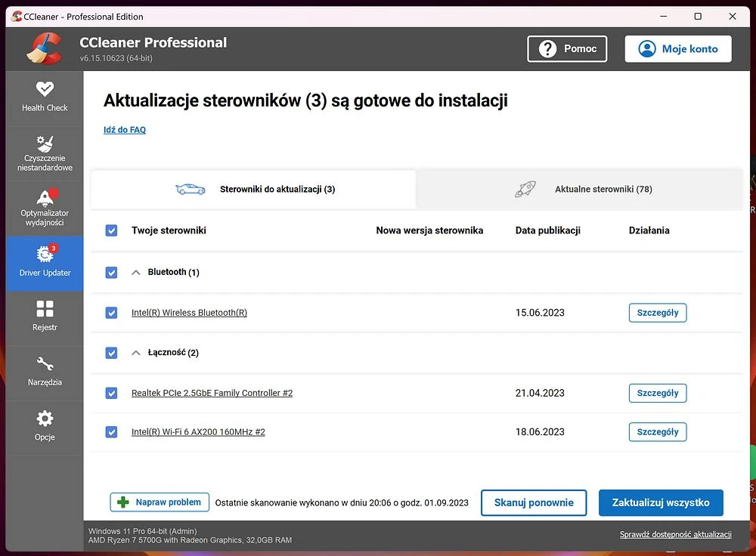Minimize the CCleaner window
Screen dimensions: 756x556
click(x=664, y=17)
